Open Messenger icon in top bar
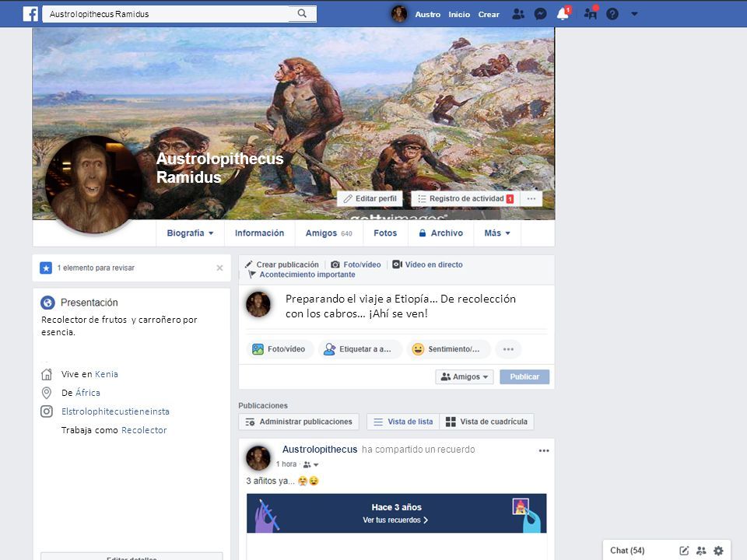The width and height of the screenshot is (747, 560). tap(540, 14)
